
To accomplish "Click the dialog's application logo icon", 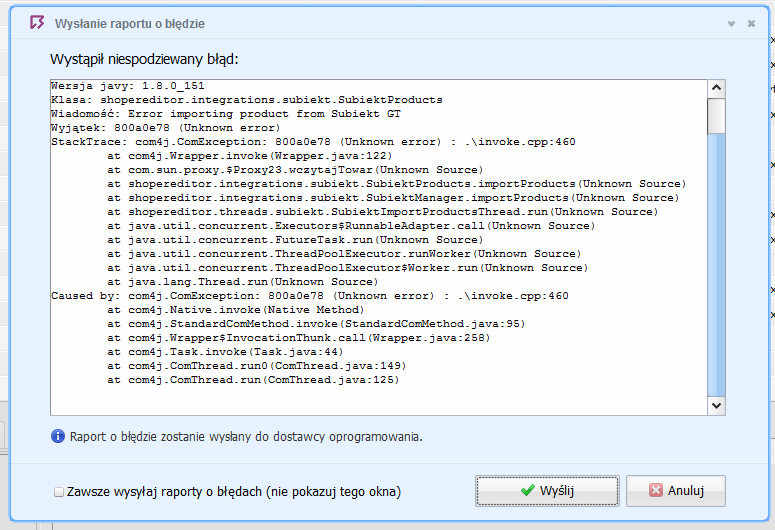I will point(37,23).
